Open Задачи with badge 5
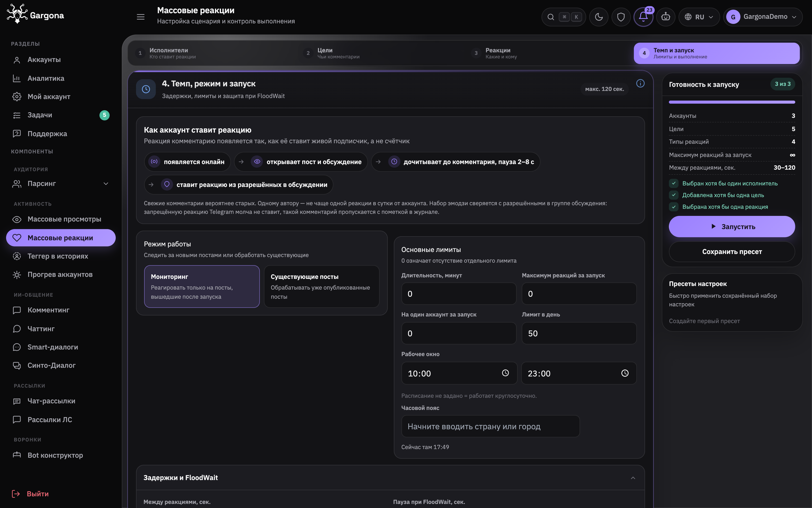This screenshot has width=812, height=508. click(61, 115)
